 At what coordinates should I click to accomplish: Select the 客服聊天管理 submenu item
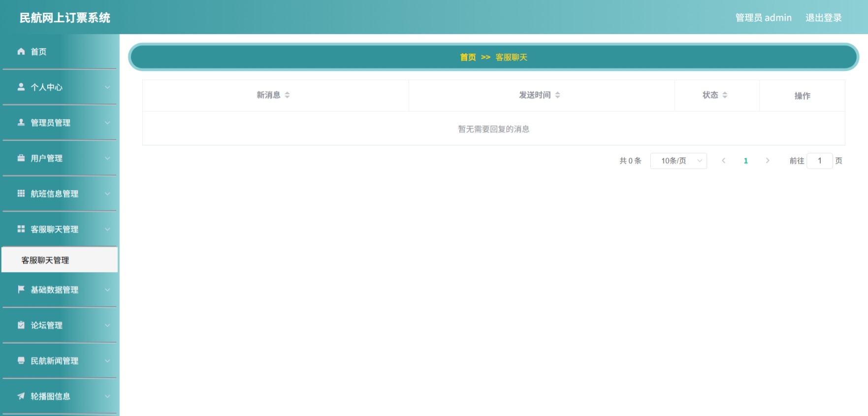[60, 260]
